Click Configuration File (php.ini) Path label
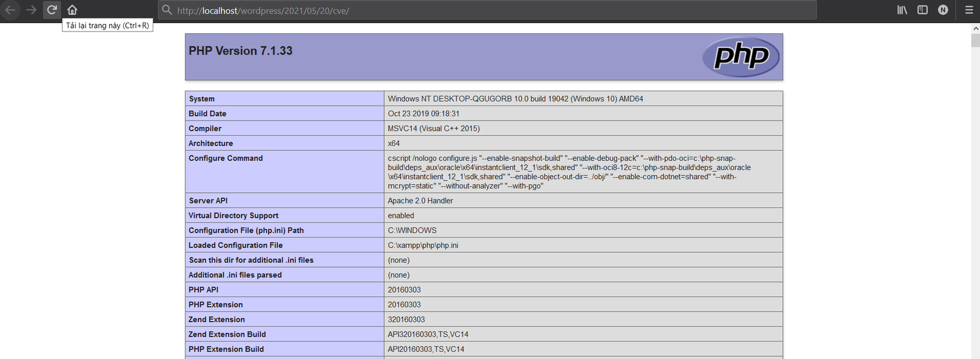Viewport: 980px width, 359px height. (x=246, y=231)
